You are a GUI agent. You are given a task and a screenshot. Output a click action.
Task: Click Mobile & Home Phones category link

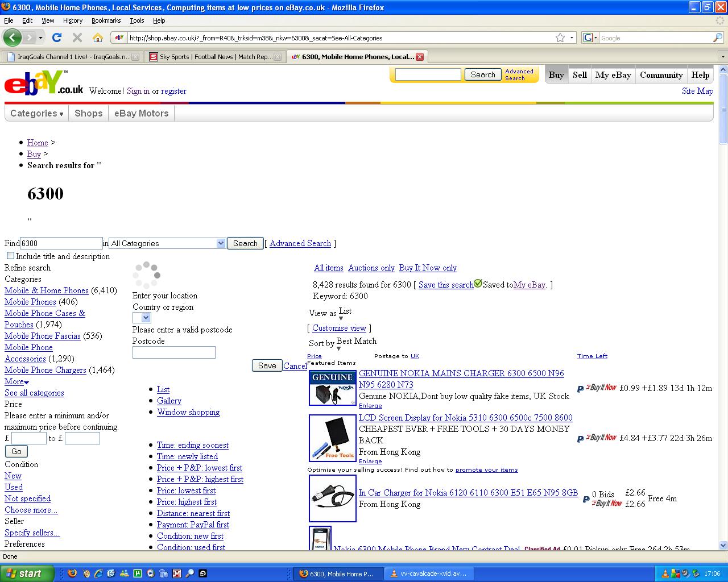click(x=47, y=290)
